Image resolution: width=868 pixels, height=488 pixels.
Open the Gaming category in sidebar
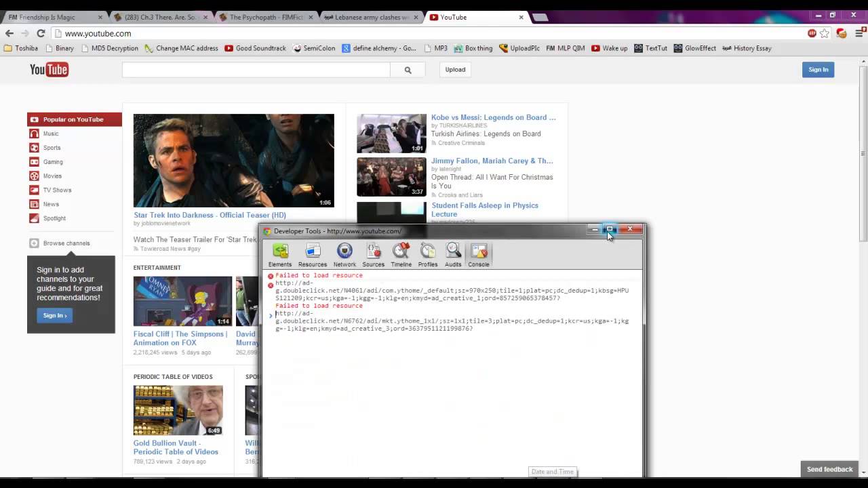coord(53,162)
